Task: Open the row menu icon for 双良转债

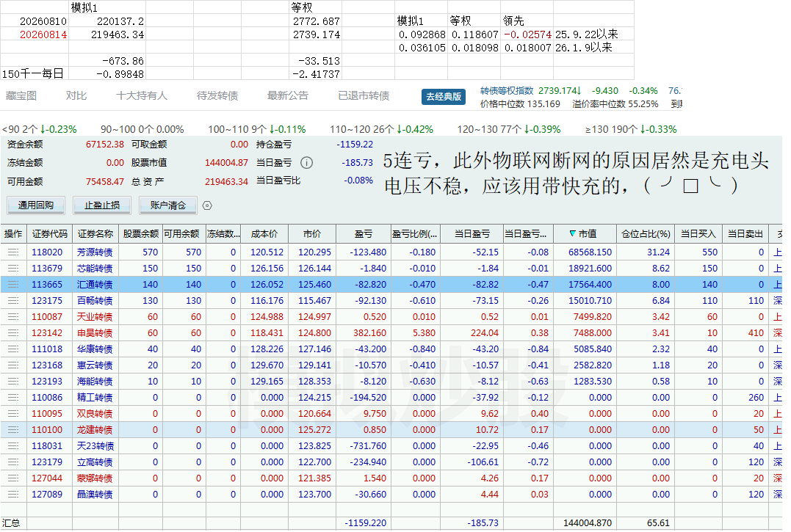Action: pos(13,413)
